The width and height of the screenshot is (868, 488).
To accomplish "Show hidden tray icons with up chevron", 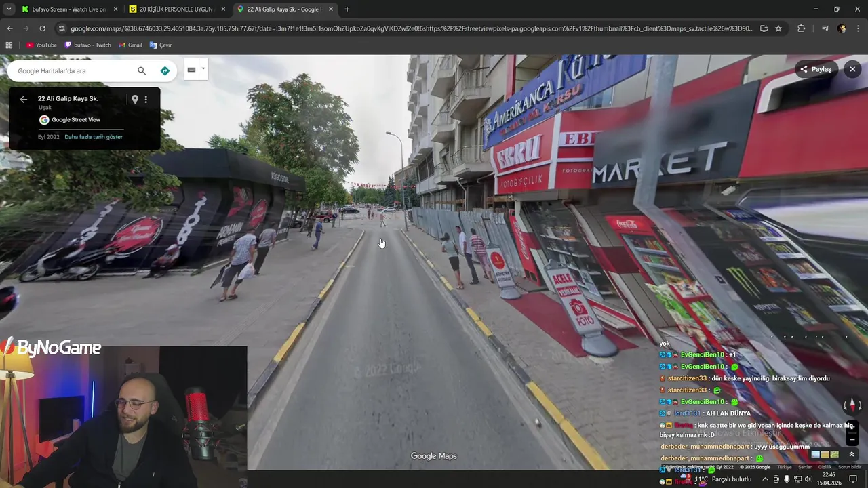I will tap(765, 479).
